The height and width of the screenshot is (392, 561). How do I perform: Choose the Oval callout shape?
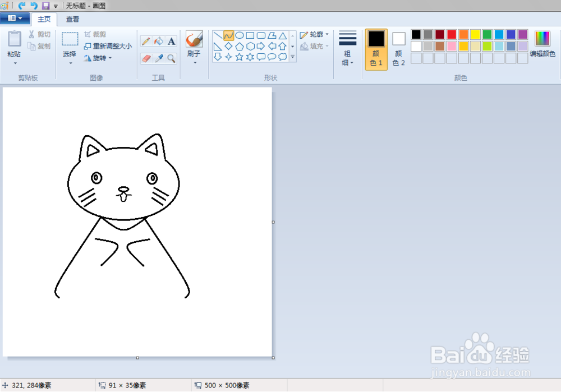point(272,57)
